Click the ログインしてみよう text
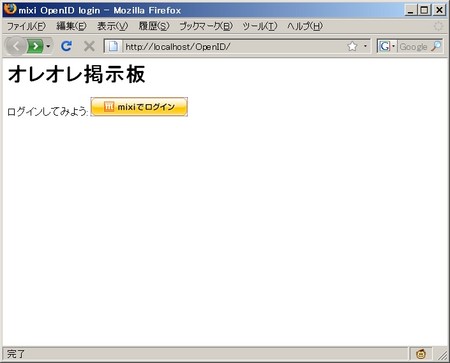This screenshot has width=450, height=363. (47, 112)
